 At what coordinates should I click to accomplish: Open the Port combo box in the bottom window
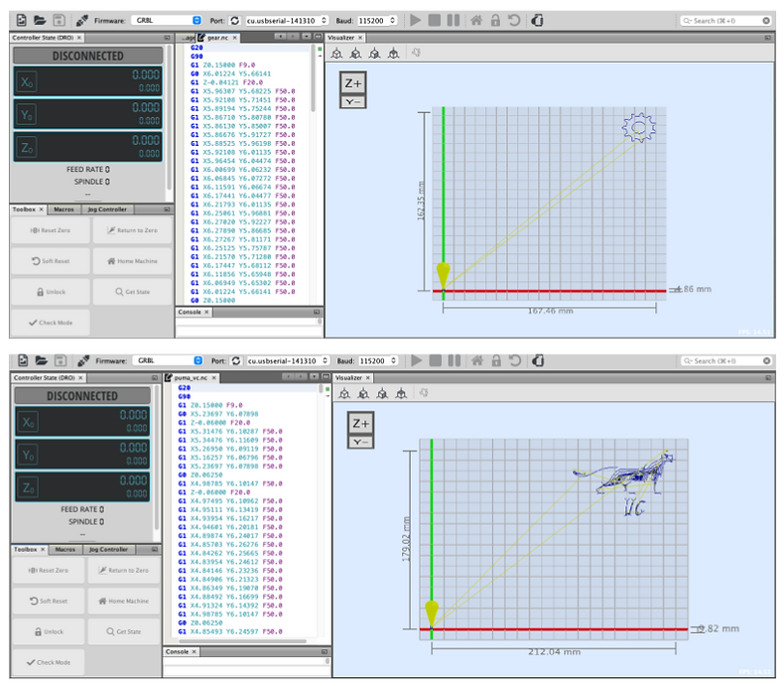coord(288,360)
